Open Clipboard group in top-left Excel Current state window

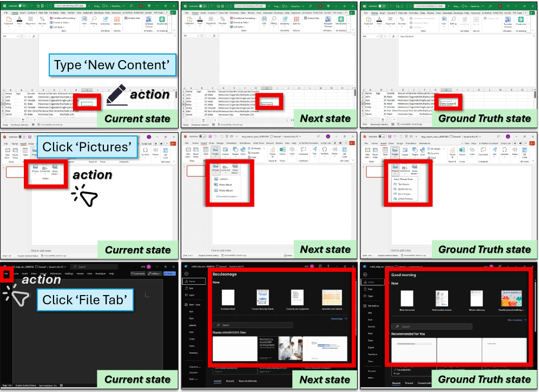tap(9, 21)
